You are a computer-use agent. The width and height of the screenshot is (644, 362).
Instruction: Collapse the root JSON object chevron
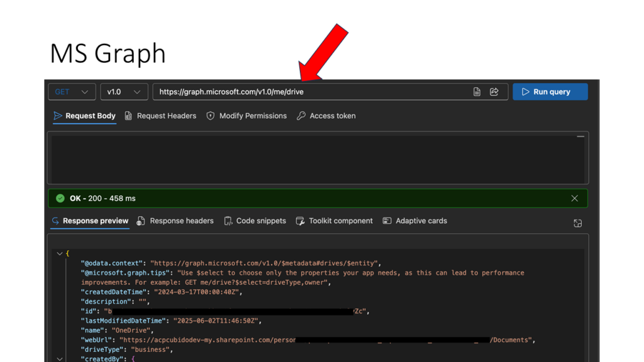(x=60, y=254)
